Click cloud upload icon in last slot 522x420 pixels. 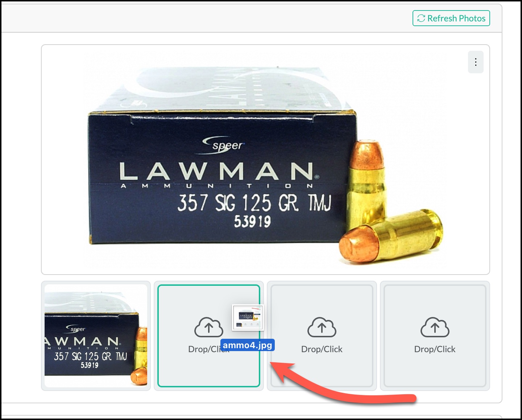[x=435, y=327]
